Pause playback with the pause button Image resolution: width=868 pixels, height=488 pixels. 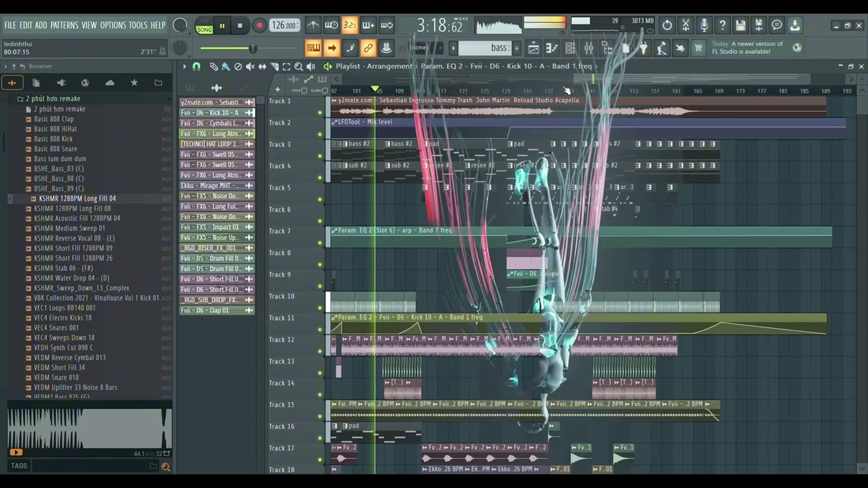click(222, 26)
